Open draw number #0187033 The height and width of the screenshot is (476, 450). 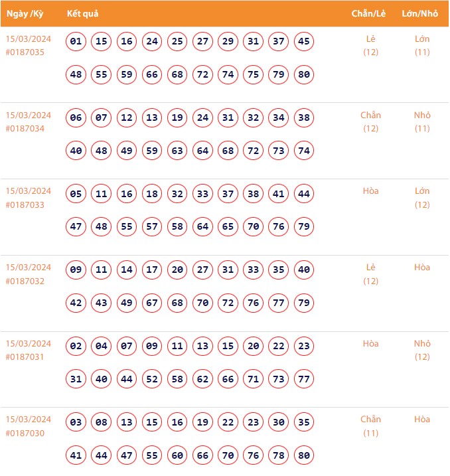pyautogui.click(x=25, y=204)
